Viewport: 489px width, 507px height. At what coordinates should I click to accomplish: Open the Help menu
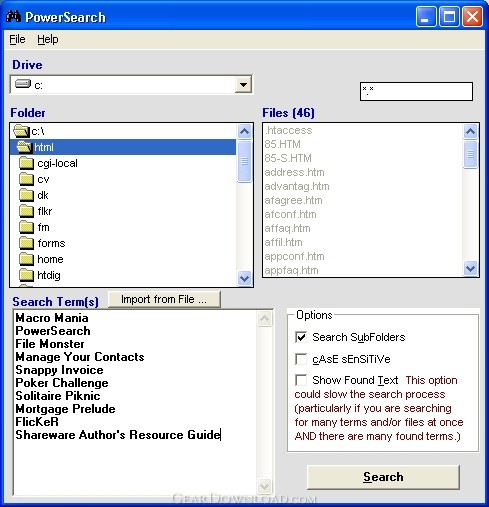coord(48,39)
